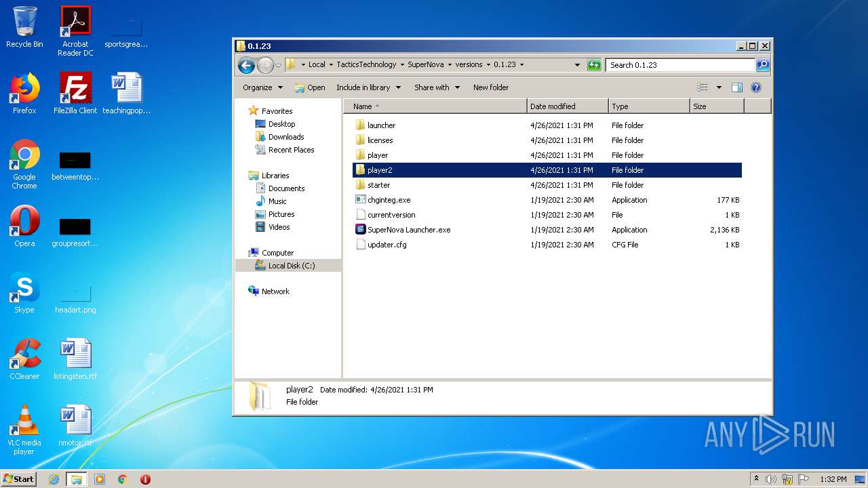868x488 pixels.
Task: Open the launcher folder
Action: tap(381, 125)
